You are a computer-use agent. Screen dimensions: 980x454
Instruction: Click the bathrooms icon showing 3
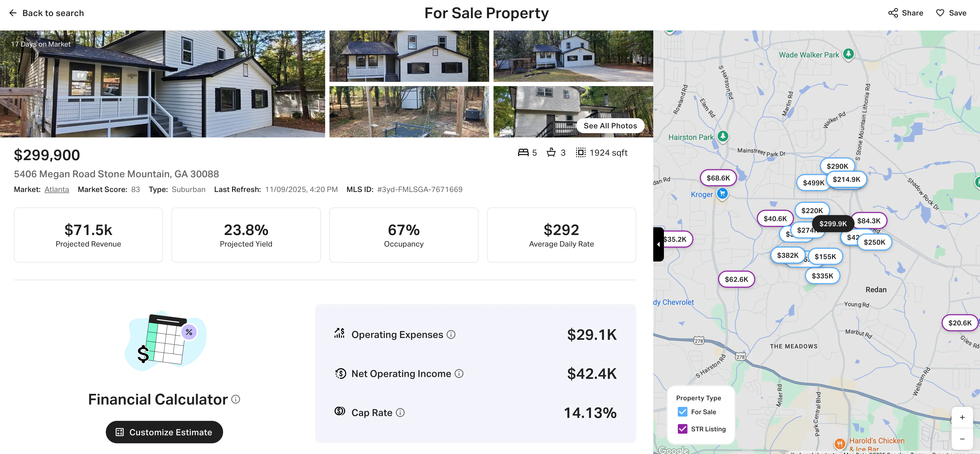[x=551, y=152]
